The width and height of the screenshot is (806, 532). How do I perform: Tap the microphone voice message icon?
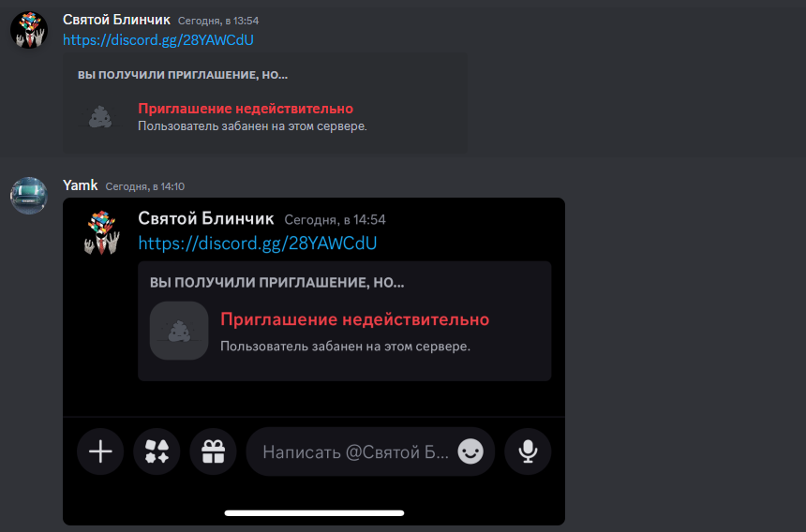click(528, 451)
